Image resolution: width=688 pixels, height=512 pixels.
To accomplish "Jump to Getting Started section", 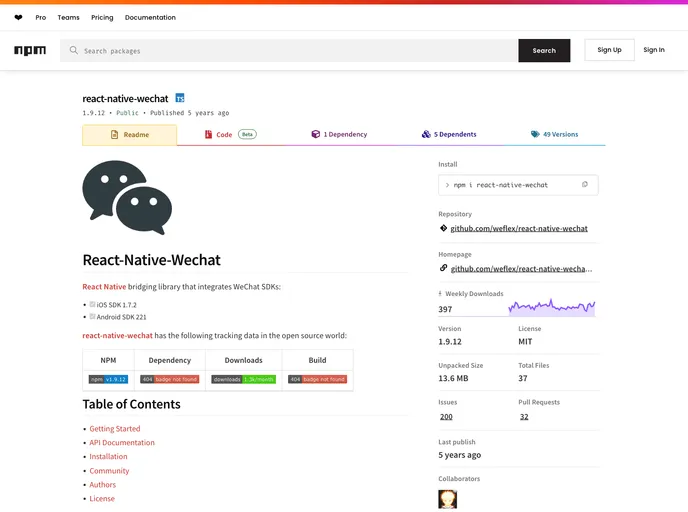I will pyautogui.click(x=115, y=429).
